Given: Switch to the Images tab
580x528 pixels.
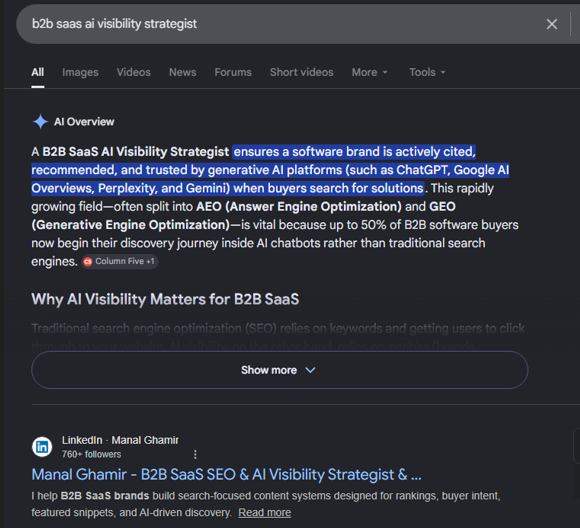Looking at the screenshot, I should click(80, 72).
